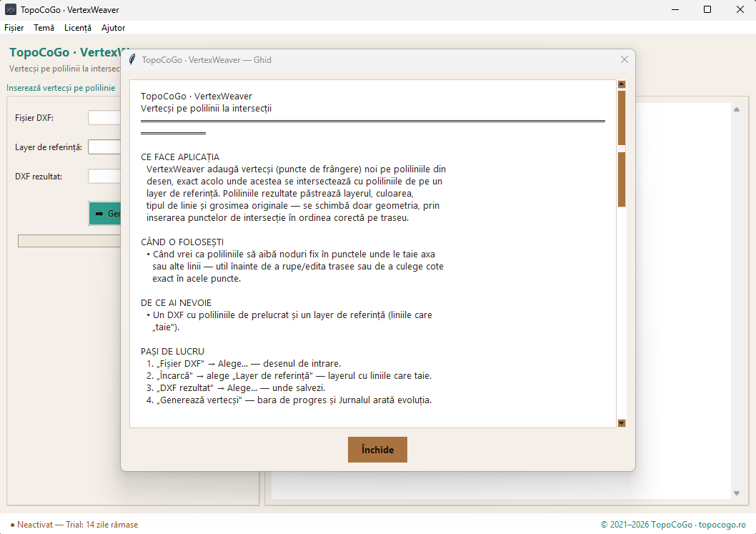Open the Fișier menu
The width and height of the screenshot is (756, 534).
pos(14,28)
